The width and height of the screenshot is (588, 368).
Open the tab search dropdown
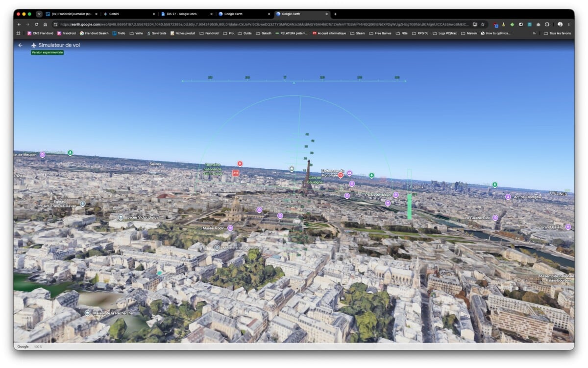click(x=39, y=14)
